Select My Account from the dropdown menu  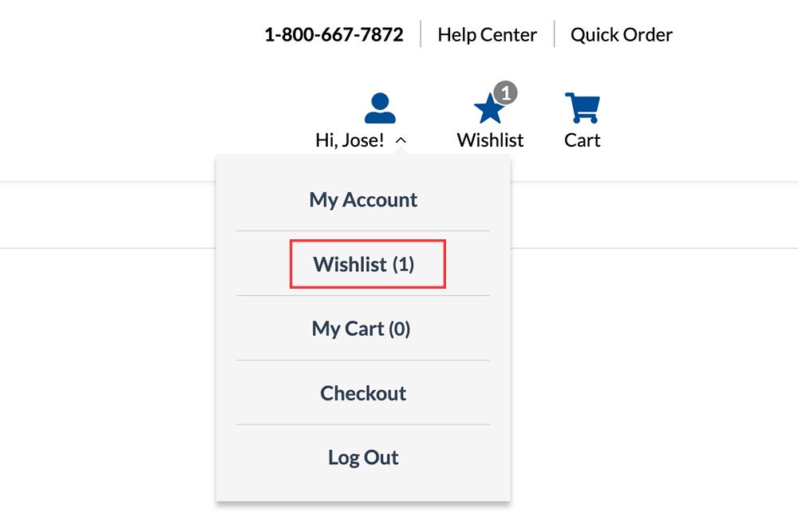point(363,200)
